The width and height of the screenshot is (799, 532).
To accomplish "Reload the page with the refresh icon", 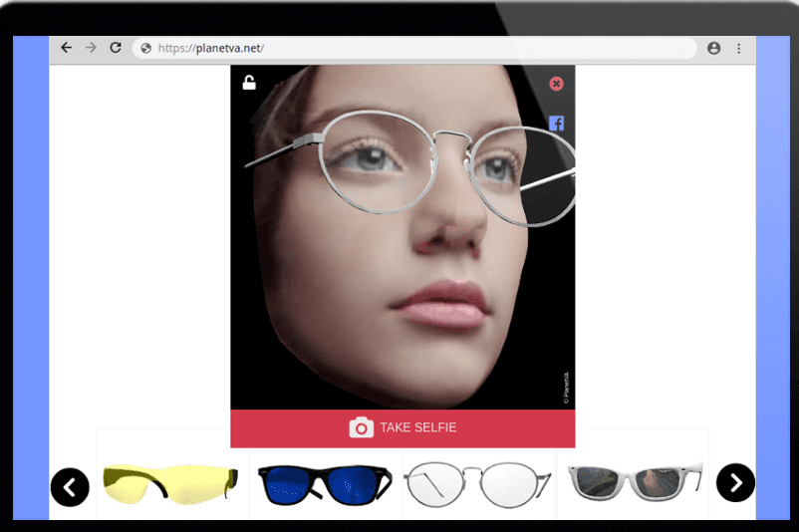I will (x=116, y=48).
